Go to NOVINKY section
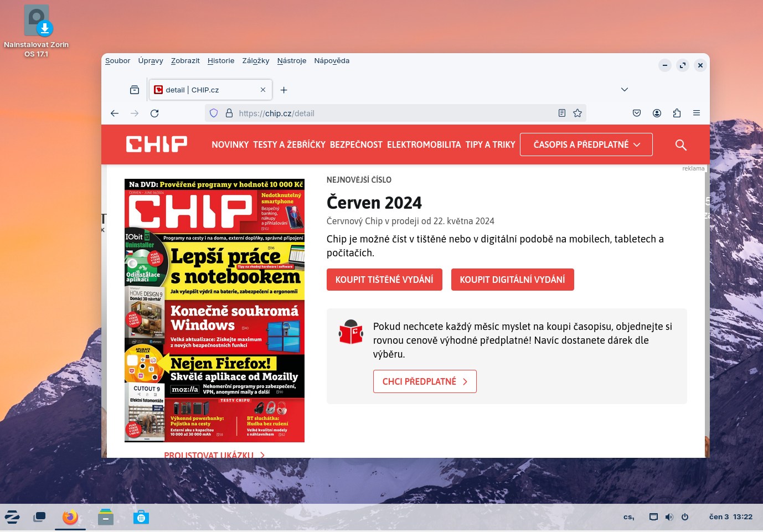 tap(230, 144)
